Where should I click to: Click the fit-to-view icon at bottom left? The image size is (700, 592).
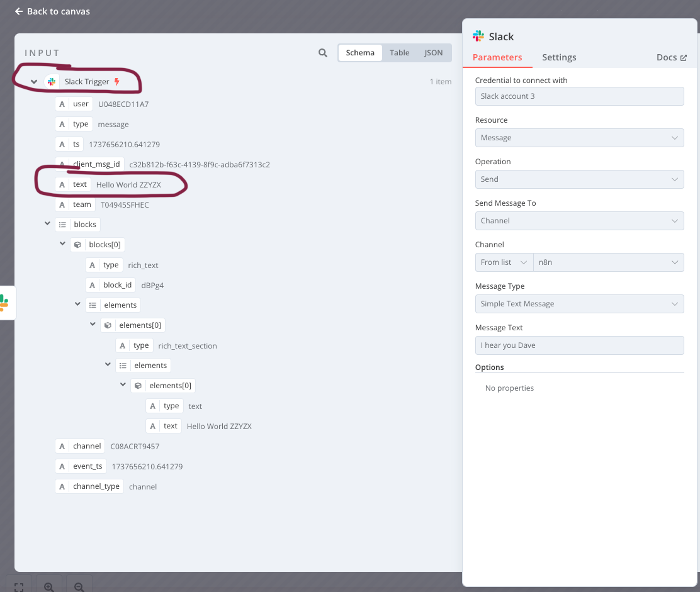coord(19,586)
